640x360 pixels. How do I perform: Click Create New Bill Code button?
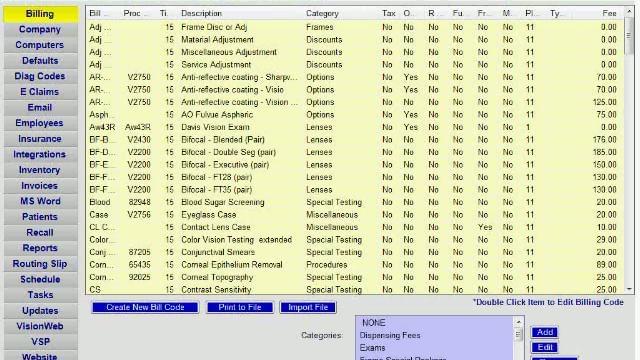pyautogui.click(x=145, y=307)
